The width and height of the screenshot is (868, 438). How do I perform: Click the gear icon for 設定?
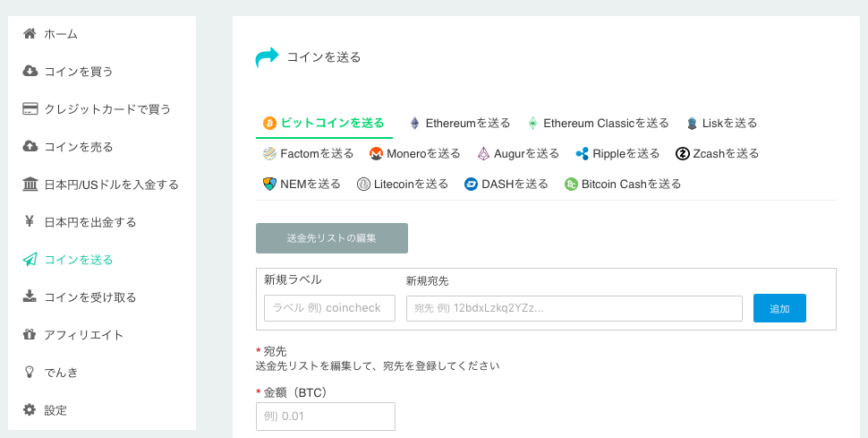(30, 410)
